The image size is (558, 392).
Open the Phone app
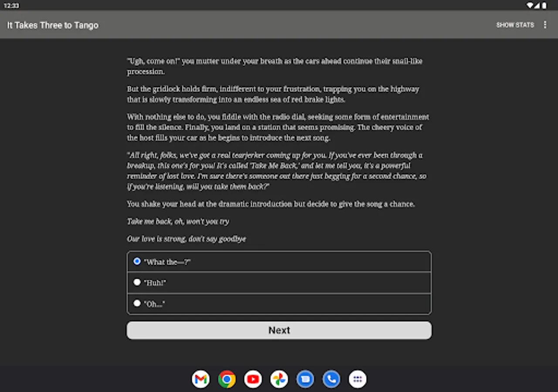click(x=331, y=379)
